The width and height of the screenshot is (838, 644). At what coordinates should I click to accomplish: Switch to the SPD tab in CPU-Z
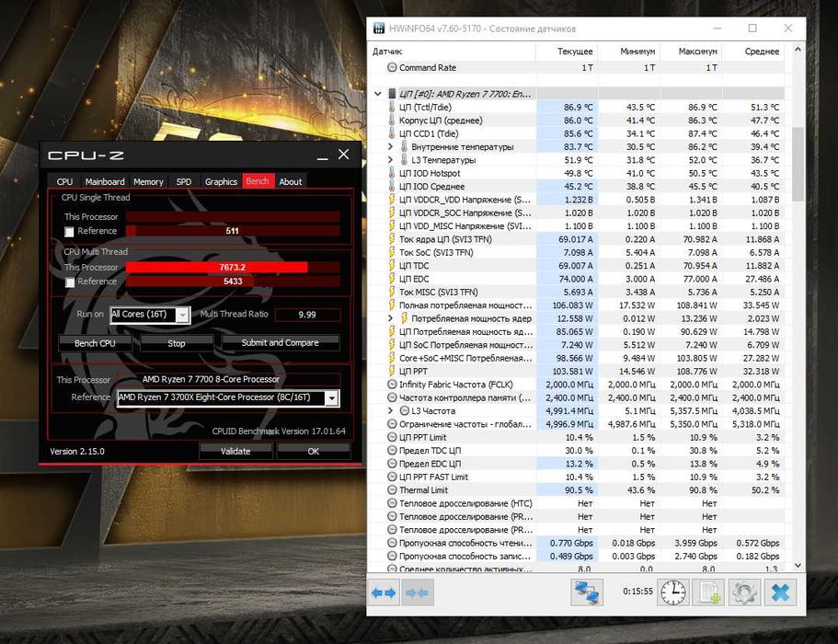(184, 182)
